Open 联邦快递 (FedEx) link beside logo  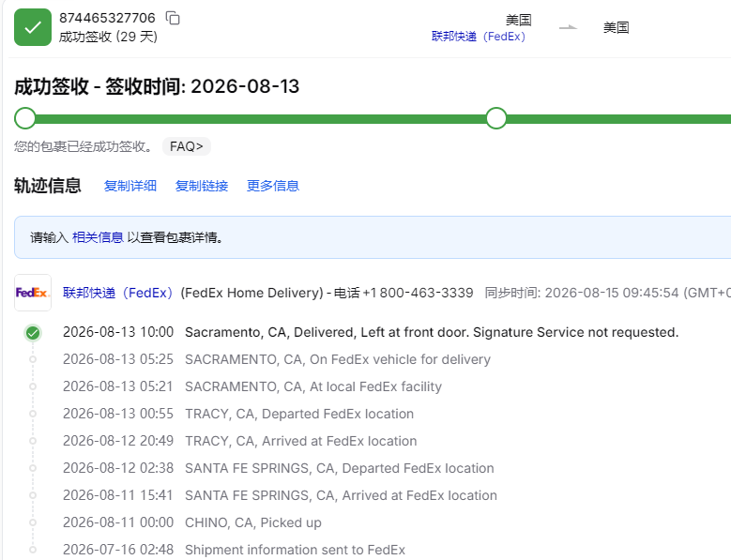pyautogui.click(x=118, y=293)
